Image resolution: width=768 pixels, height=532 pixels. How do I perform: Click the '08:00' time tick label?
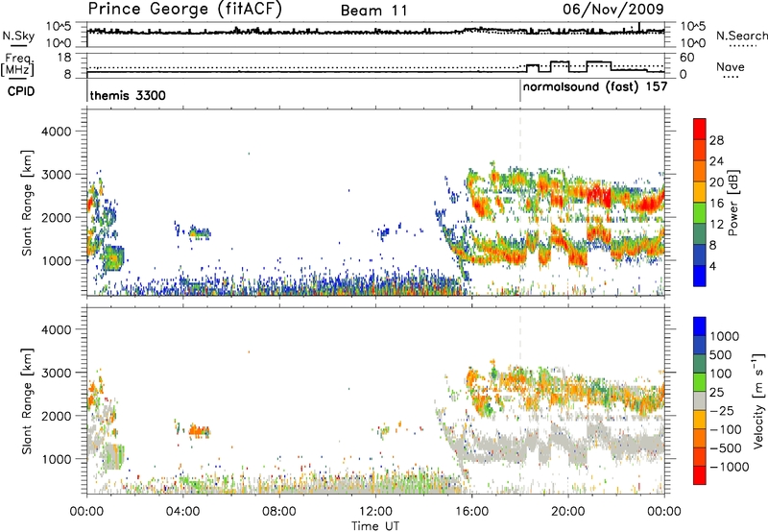(279, 512)
